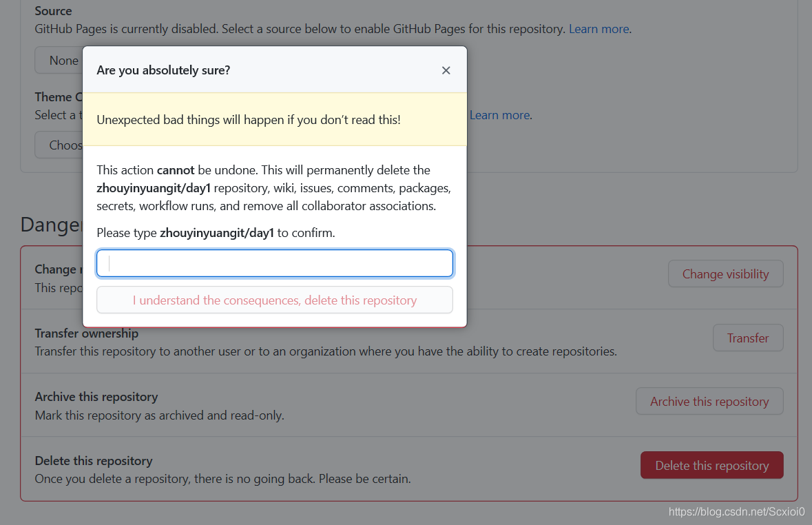Click the "Source" heading at top
Image resolution: width=812 pixels, height=525 pixels.
pyautogui.click(x=53, y=11)
